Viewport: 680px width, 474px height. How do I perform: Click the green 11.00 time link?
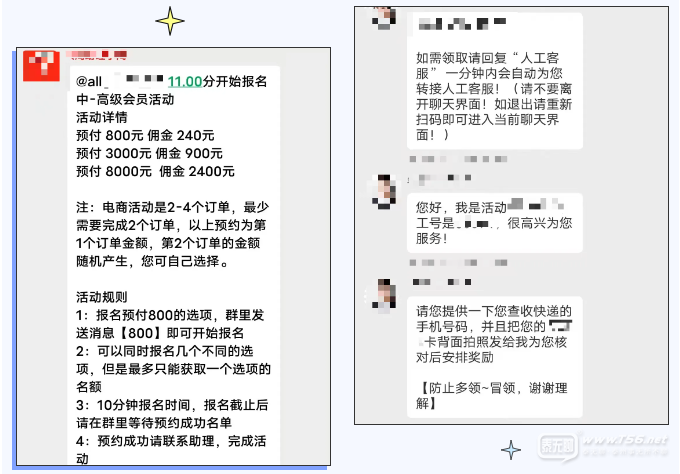coord(185,81)
